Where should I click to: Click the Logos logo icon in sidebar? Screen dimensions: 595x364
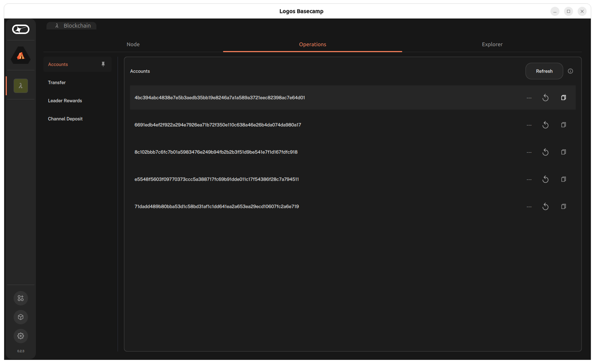point(21,29)
